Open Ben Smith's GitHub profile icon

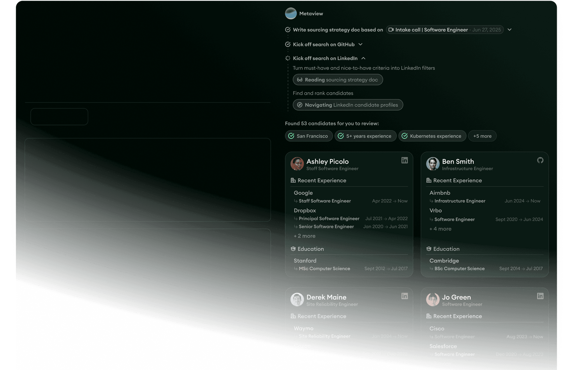(540, 160)
